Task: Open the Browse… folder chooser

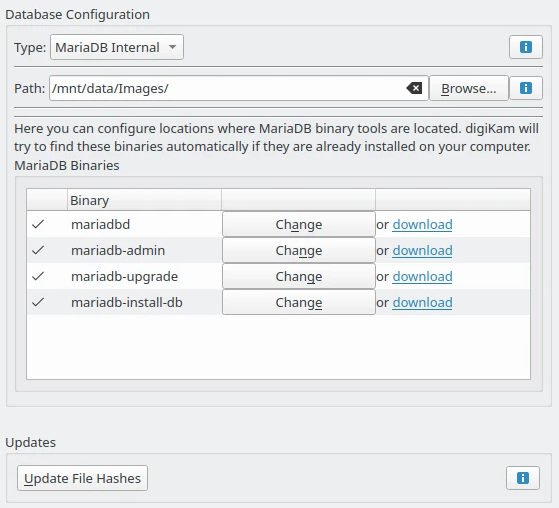Action: tap(469, 88)
